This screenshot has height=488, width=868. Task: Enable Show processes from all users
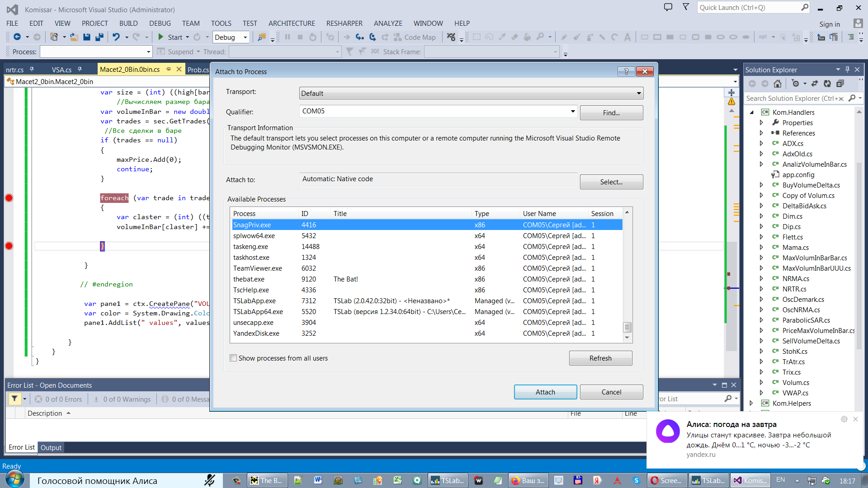(233, 358)
